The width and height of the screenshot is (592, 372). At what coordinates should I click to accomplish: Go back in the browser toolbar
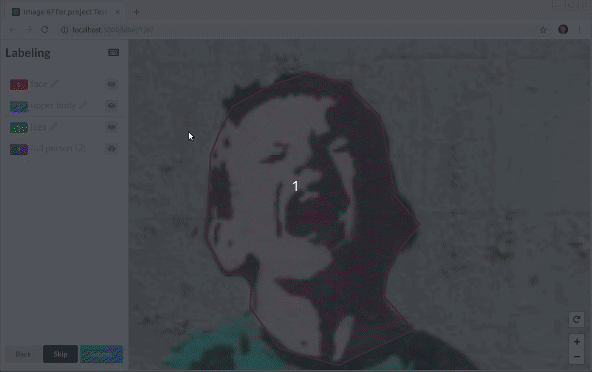[12, 29]
